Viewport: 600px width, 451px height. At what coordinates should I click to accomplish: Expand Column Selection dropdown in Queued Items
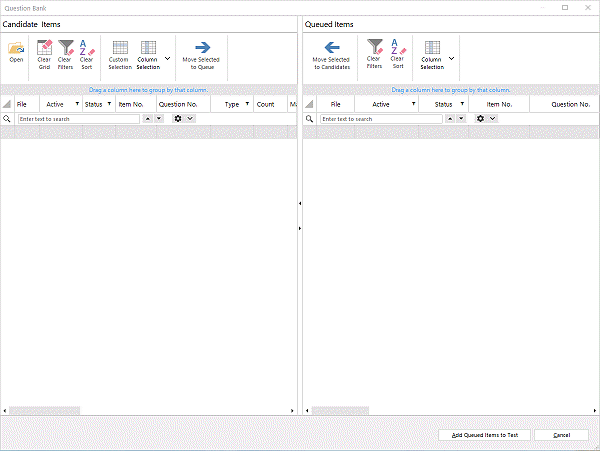[x=452, y=58]
